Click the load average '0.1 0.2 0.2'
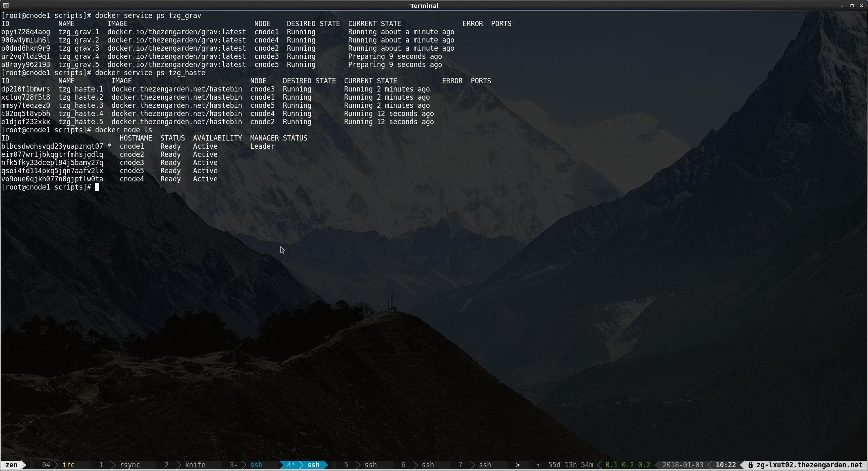 click(628, 465)
